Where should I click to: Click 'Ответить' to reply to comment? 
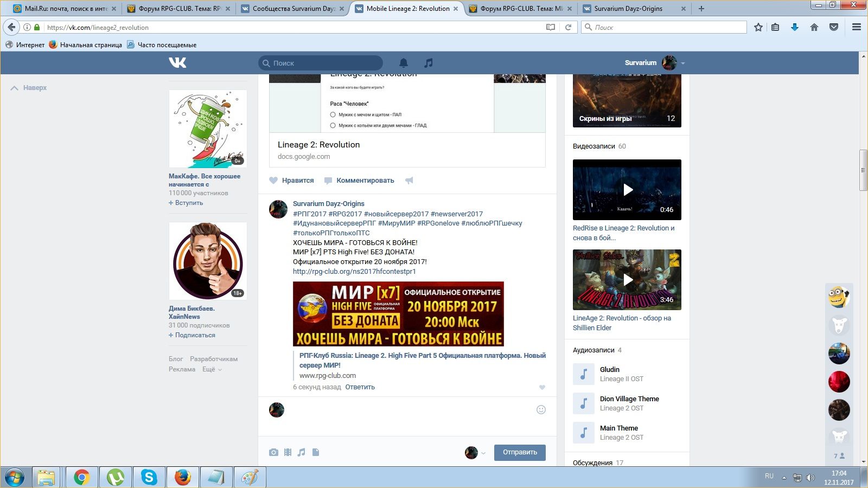click(360, 387)
